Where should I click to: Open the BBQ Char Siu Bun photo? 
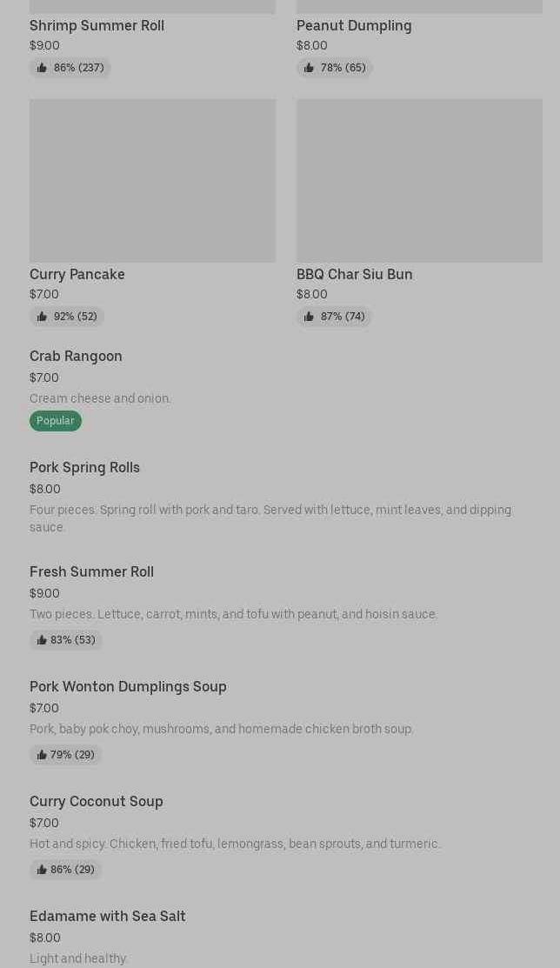click(419, 180)
